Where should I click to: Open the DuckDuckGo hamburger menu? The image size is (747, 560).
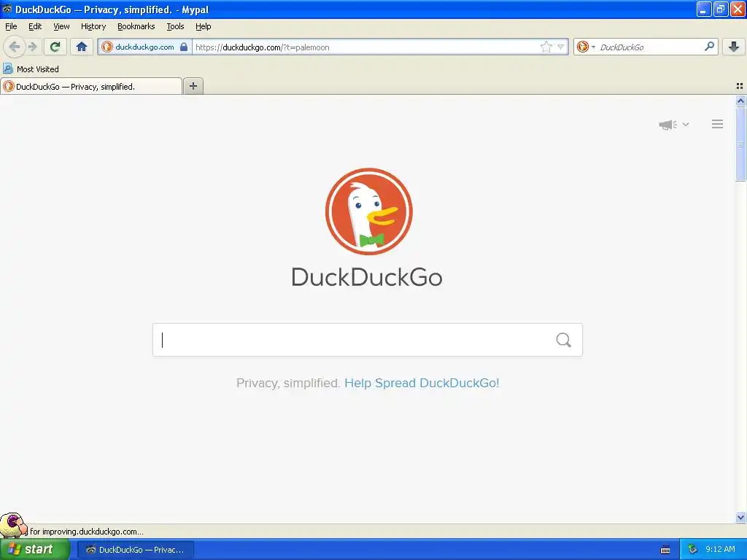[718, 124]
